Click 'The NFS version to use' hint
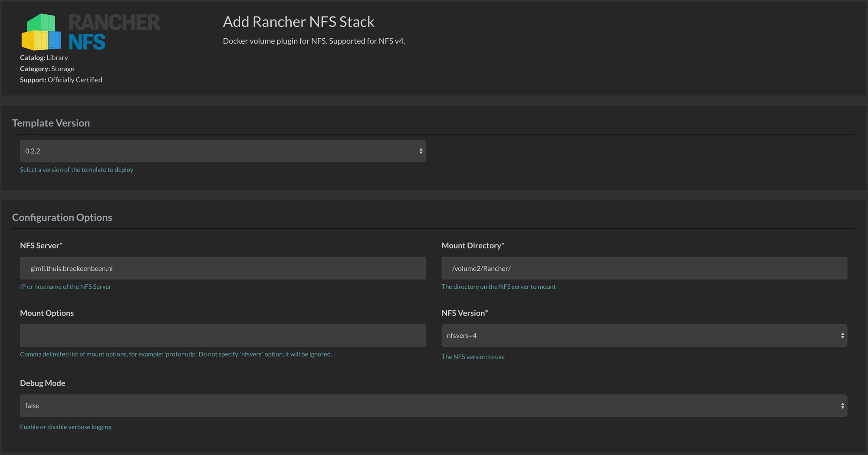 [473, 357]
